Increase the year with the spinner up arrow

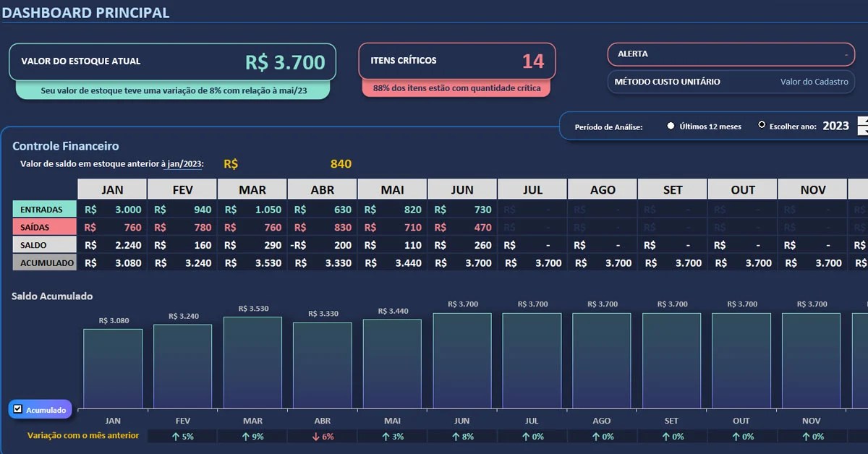[x=862, y=121]
